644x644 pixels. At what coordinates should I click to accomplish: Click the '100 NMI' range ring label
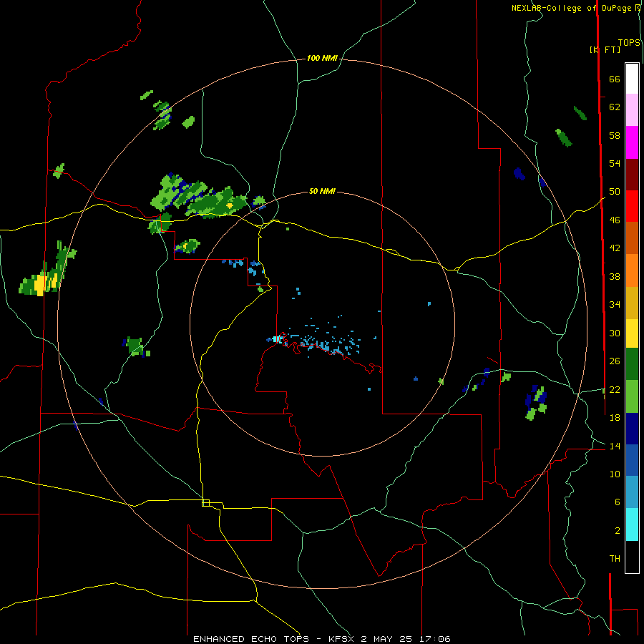click(322, 59)
